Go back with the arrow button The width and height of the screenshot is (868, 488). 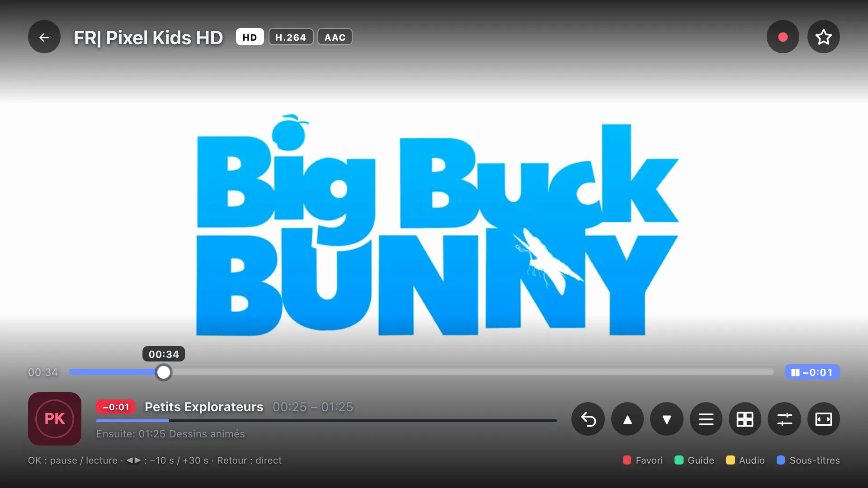coord(44,37)
